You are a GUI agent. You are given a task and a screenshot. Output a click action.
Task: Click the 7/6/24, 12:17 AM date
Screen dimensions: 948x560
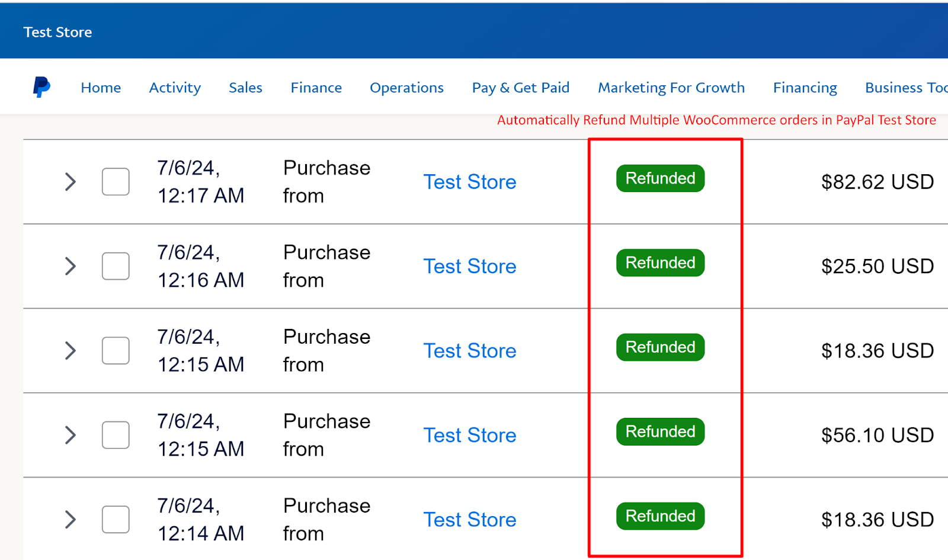[x=200, y=182]
